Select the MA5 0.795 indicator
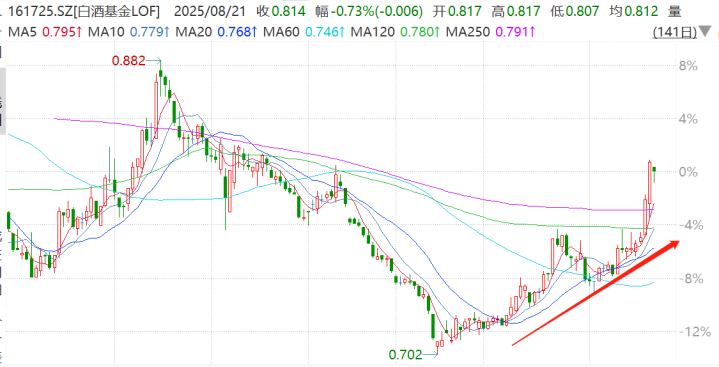Image resolution: width=719 pixels, height=367 pixels. (x=45, y=32)
